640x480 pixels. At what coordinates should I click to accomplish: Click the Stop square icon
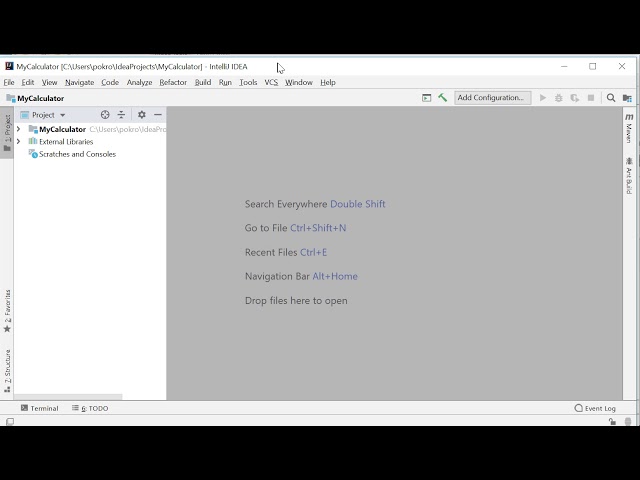click(x=591, y=98)
